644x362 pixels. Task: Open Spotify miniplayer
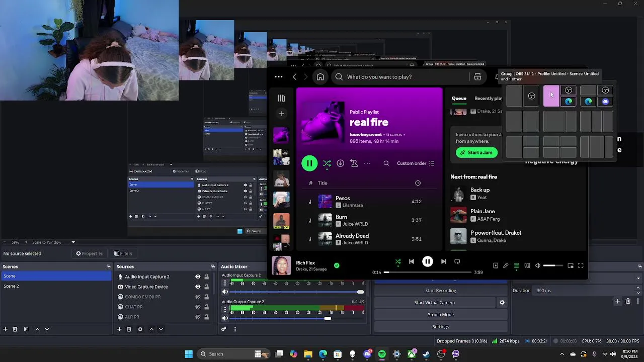coord(571,265)
